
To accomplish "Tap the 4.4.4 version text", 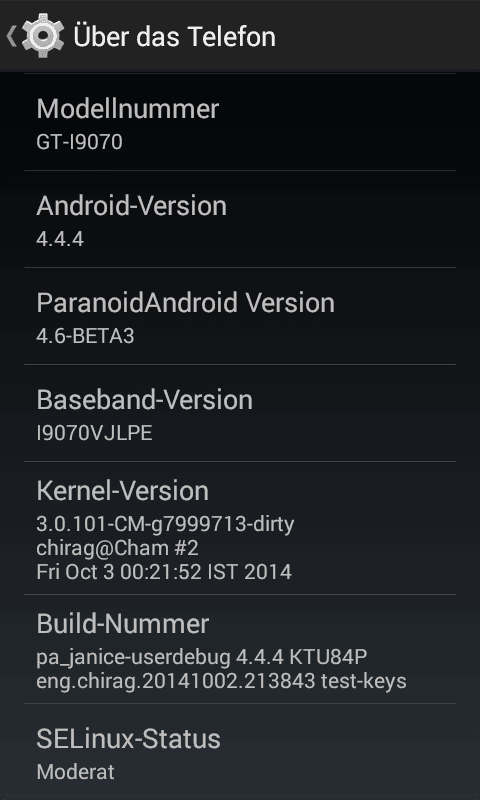I will [60, 239].
